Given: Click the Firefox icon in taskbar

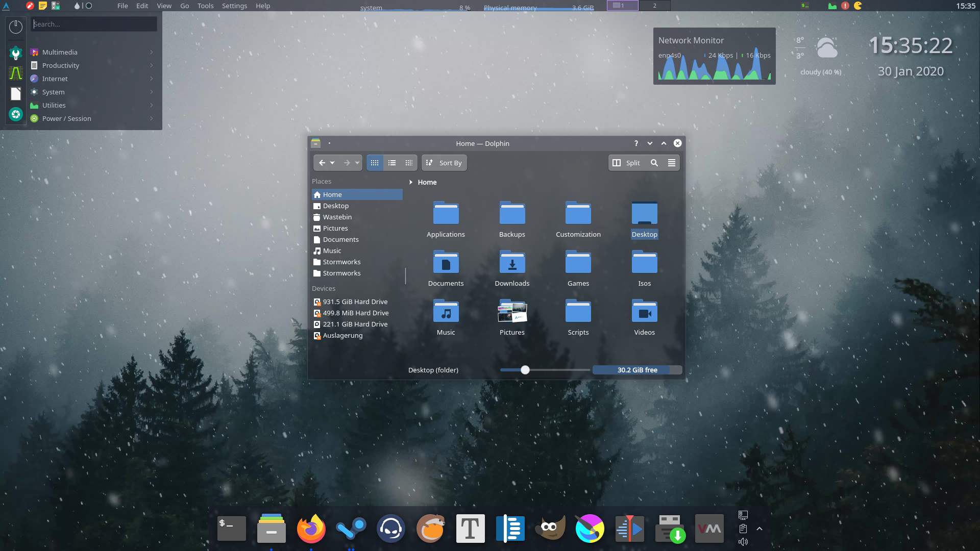Looking at the screenshot, I should pos(311,529).
